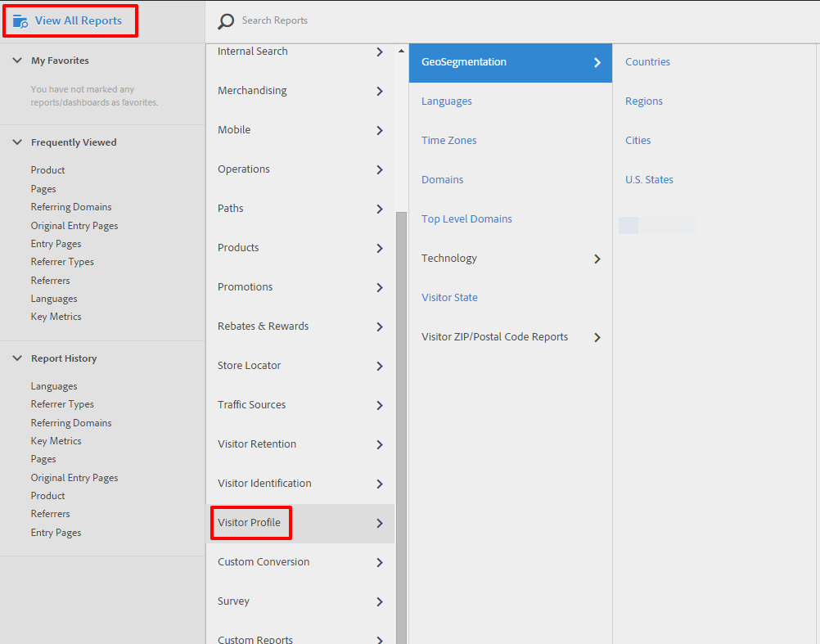820x644 pixels.
Task: Open Original Entry Pages in Frequently Viewed
Action: coord(74,226)
